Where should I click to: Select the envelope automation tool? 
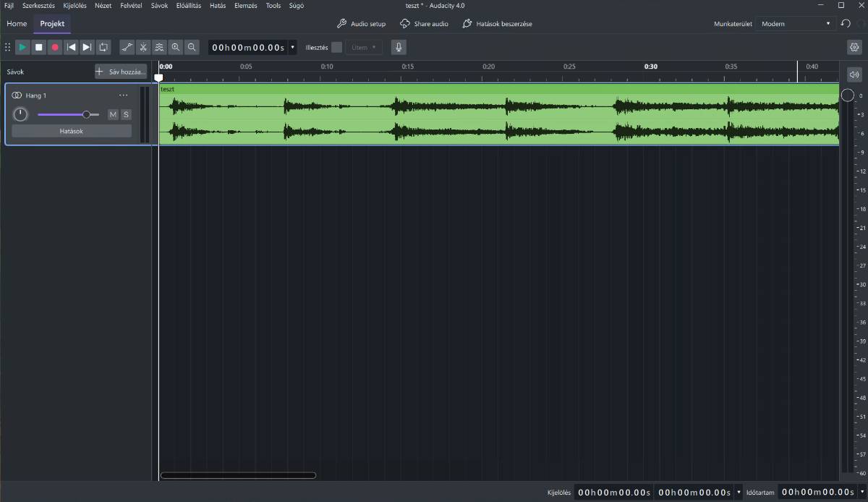[127, 47]
